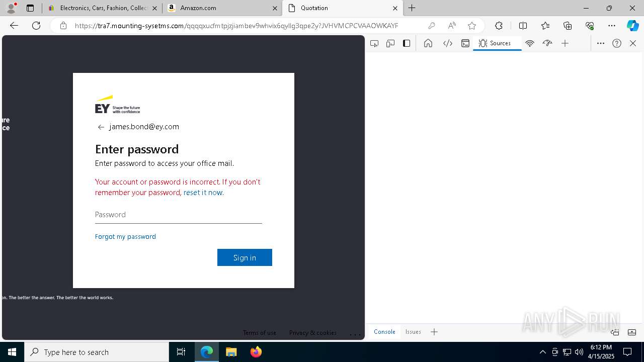Open the Issues drawer tab
Screen dimensions: 644x362
[x=413, y=332]
